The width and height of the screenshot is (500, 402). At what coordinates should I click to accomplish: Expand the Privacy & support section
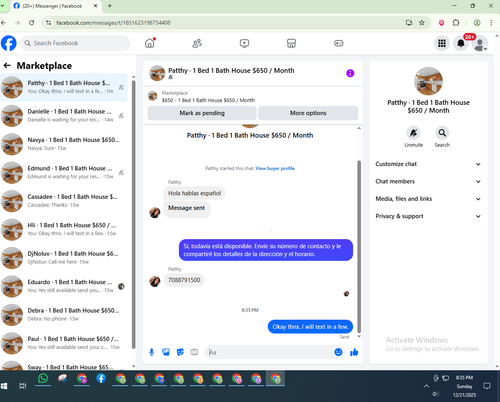coord(428,216)
